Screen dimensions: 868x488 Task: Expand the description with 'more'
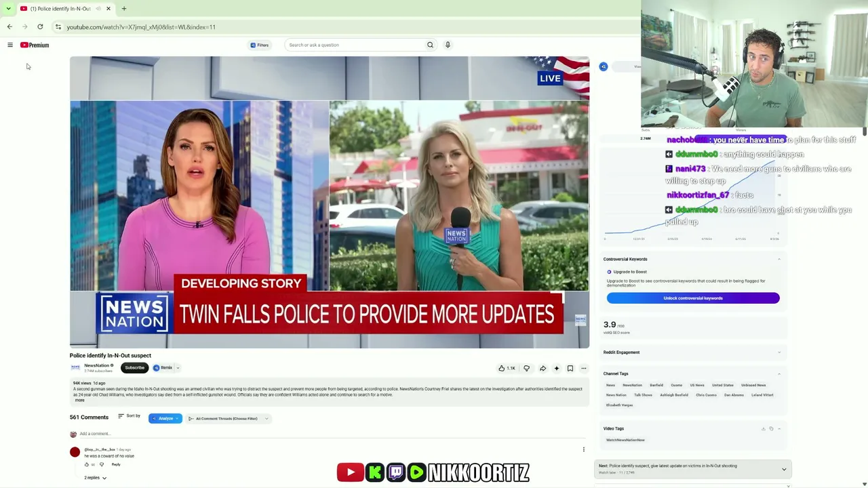[x=79, y=400]
